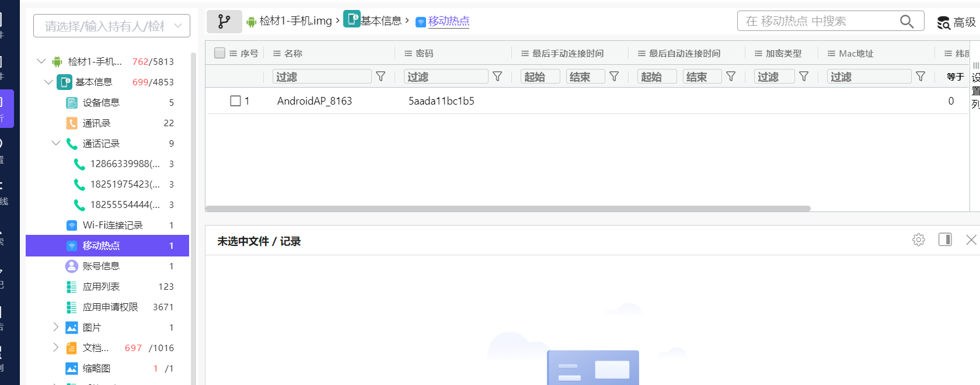Click 名称 column menu icon
This screenshot has width=980, height=385.
coord(277,53)
